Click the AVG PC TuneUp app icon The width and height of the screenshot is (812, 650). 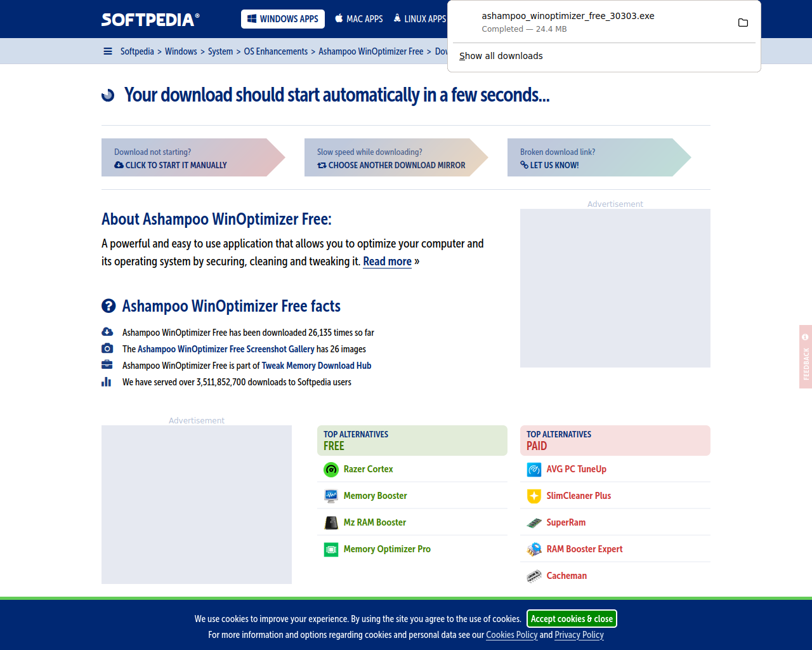coord(534,470)
